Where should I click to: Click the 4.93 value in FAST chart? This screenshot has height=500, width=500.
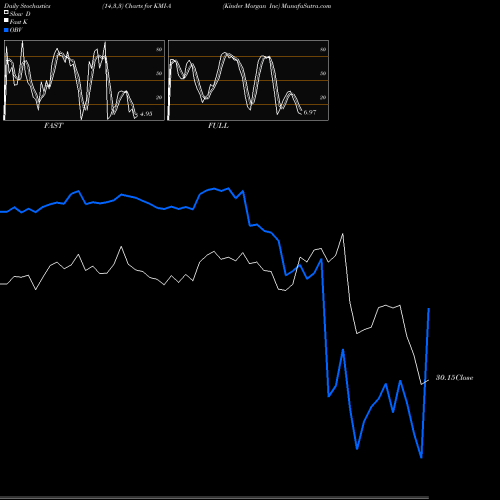coord(146,114)
